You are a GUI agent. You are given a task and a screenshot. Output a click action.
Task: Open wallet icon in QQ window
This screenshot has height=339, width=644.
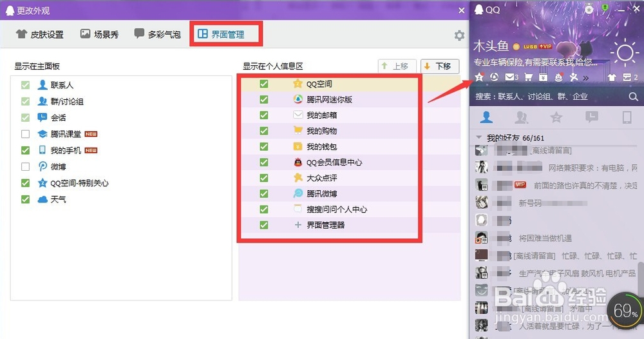(543, 77)
